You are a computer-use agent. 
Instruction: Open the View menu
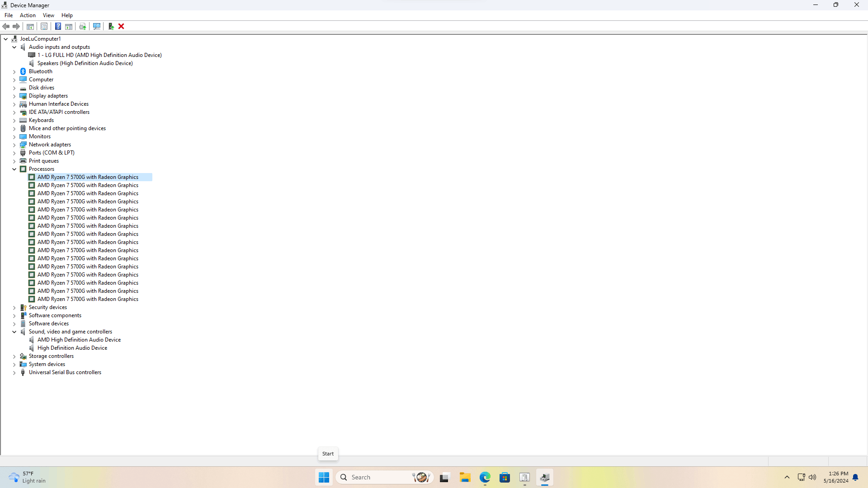click(48, 15)
